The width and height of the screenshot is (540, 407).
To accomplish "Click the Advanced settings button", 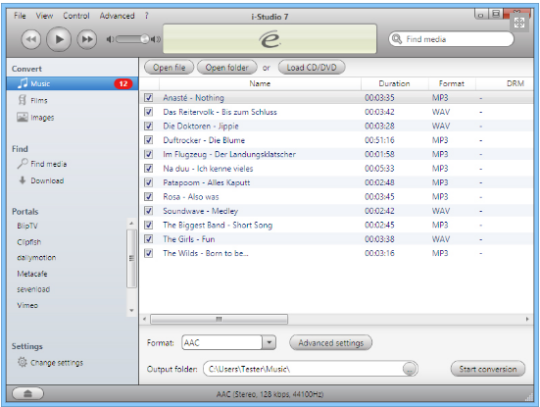I will (331, 343).
